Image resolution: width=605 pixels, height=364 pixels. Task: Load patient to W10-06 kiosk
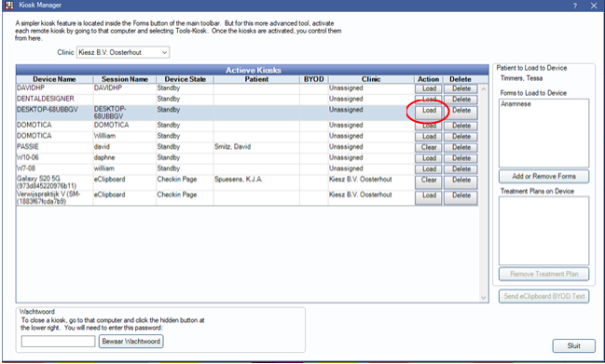coord(428,158)
